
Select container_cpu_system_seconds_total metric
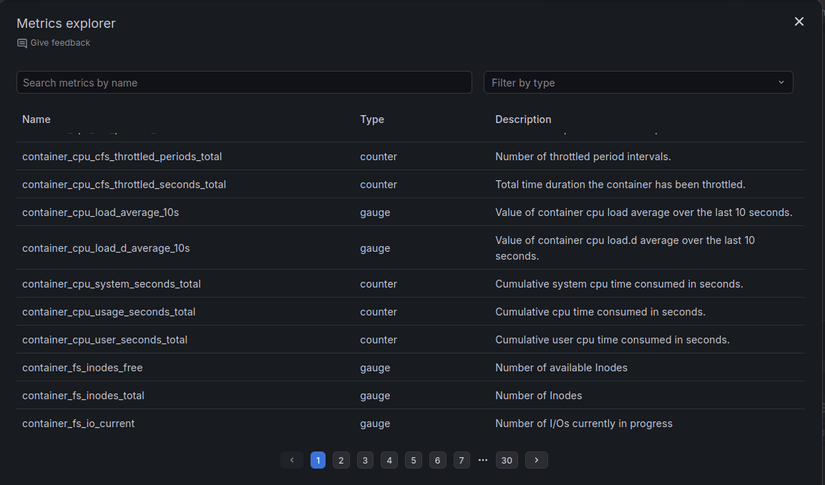pos(111,284)
